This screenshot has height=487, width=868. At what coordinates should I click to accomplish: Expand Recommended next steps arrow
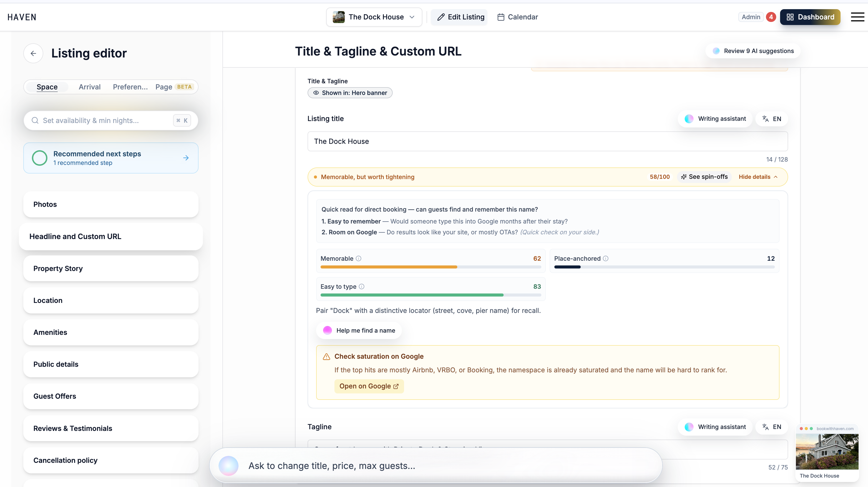(186, 158)
